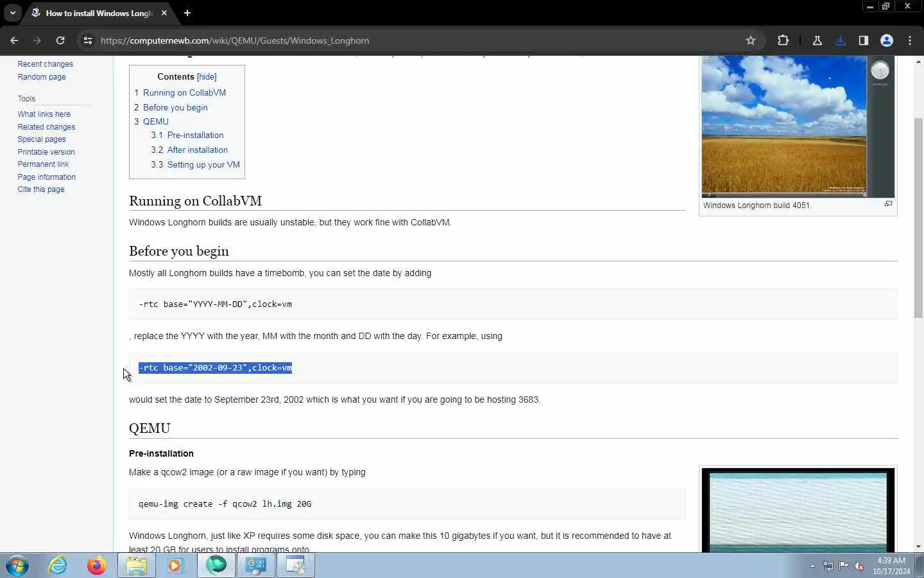The width and height of the screenshot is (924, 578).
Task: Click Cite this page
Action: pyautogui.click(x=41, y=189)
